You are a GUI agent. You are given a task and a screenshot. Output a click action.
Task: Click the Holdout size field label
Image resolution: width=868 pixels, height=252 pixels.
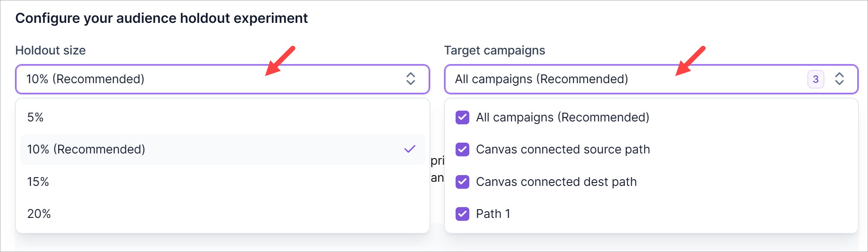50,50
